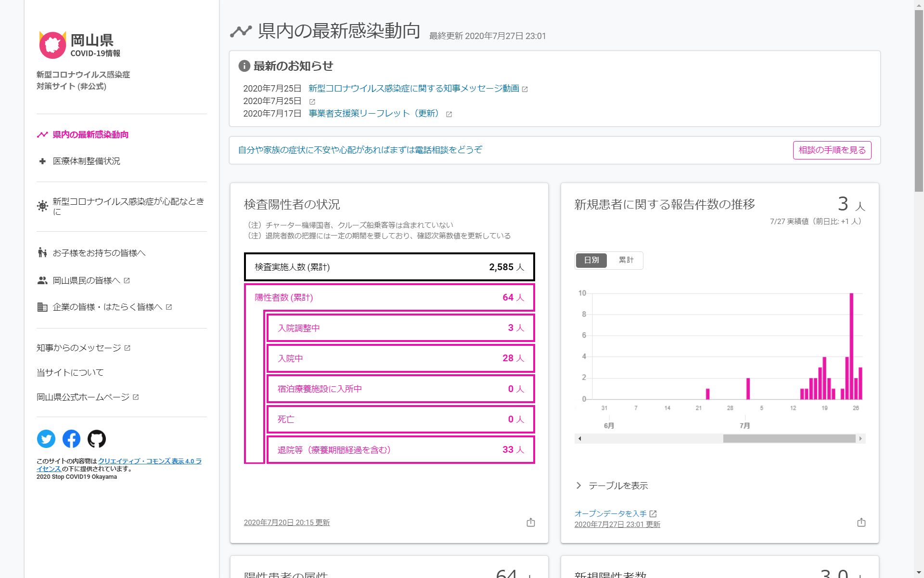This screenshot has height=578, width=924.
Task: Click the info icon beside 最新のお知らせ
Action: pos(244,66)
